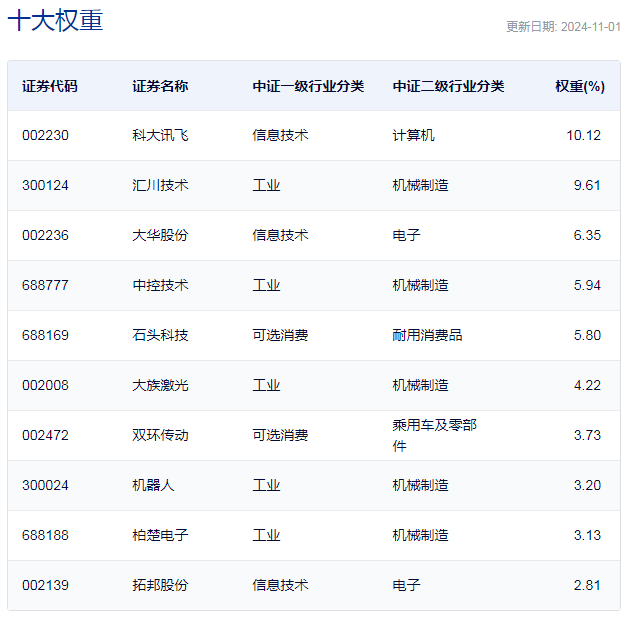
Task: Click the 十大权重 heading
Action: pyautogui.click(x=56, y=20)
